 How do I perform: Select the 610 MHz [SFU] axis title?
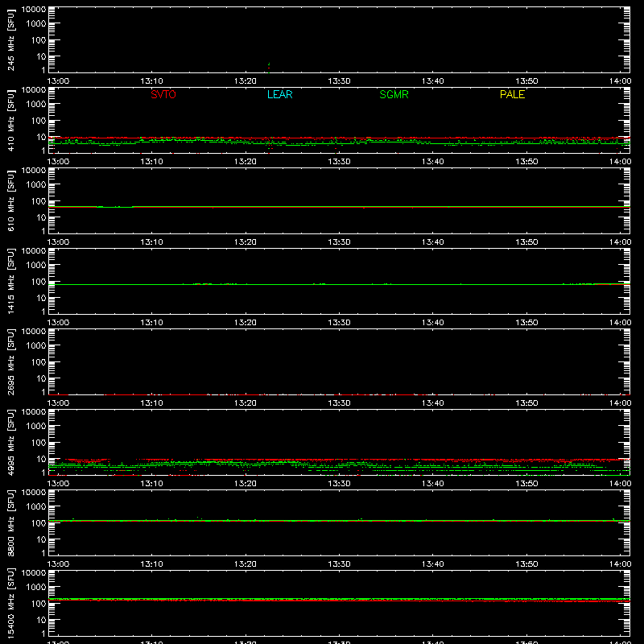point(10,200)
